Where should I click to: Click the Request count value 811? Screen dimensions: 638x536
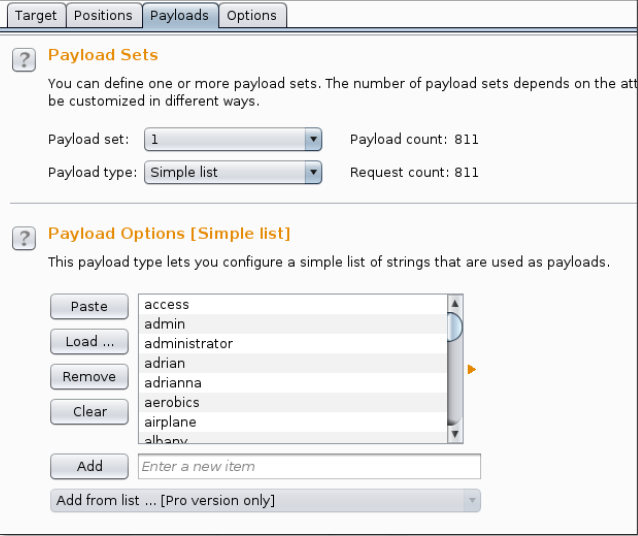pos(466,173)
